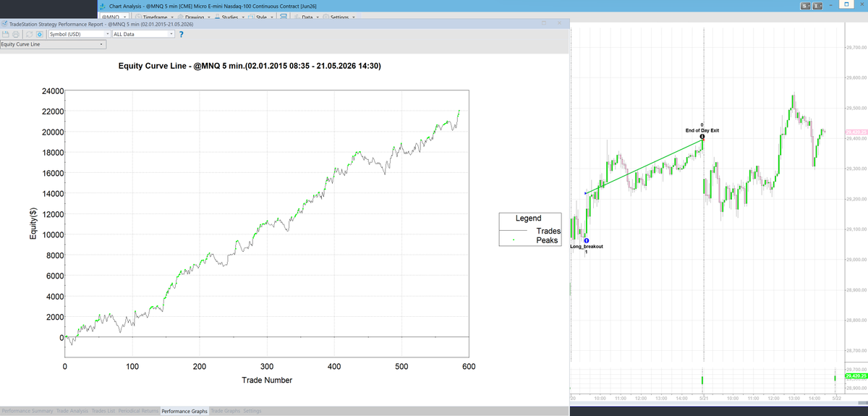Switch to the Trade Graphs tab
Viewport: 868px width, 416px height.
226,411
